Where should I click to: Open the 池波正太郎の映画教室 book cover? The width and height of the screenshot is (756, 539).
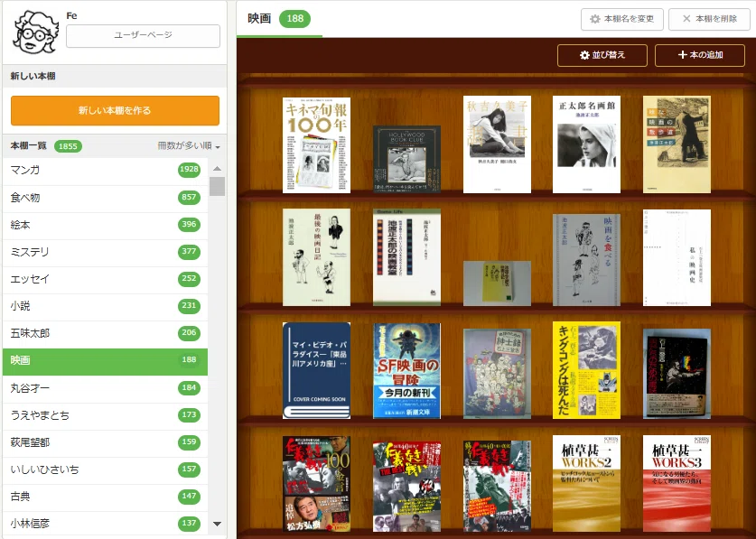[x=406, y=257]
